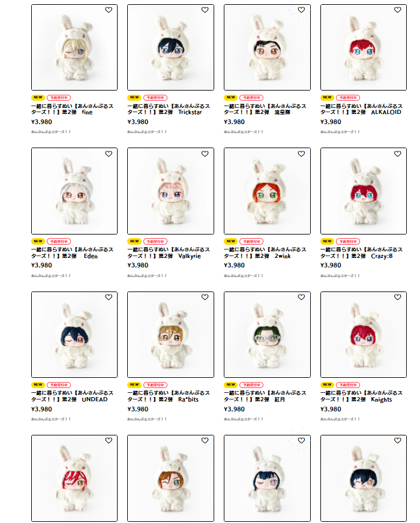Viewport: 420px width, 523px height.
Task: Click heart icon on ALKALOID plush
Action: coord(398,10)
